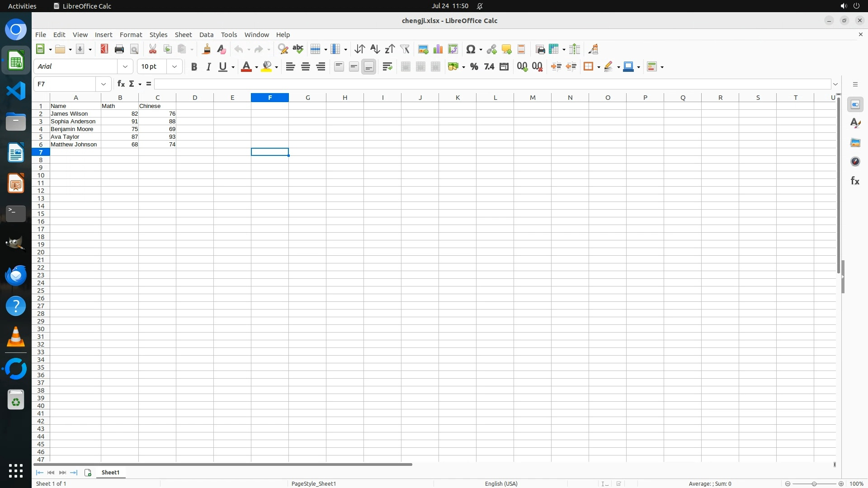Click the Sort Ascending icon
The image size is (868, 488).
click(375, 49)
